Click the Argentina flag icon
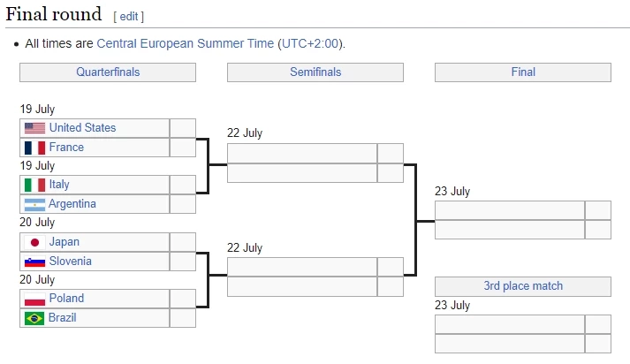The image size is (630, 364). click(x=34, y=204)
